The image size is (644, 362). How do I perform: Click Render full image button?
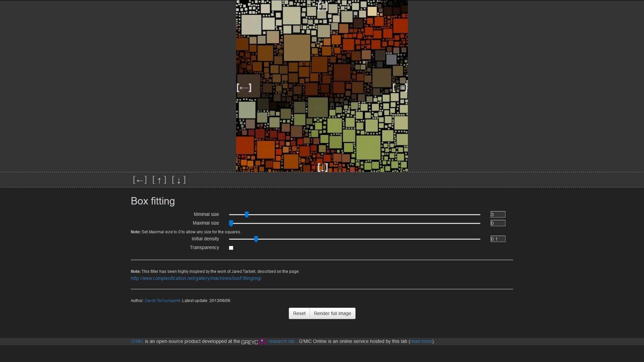[332, 313]
